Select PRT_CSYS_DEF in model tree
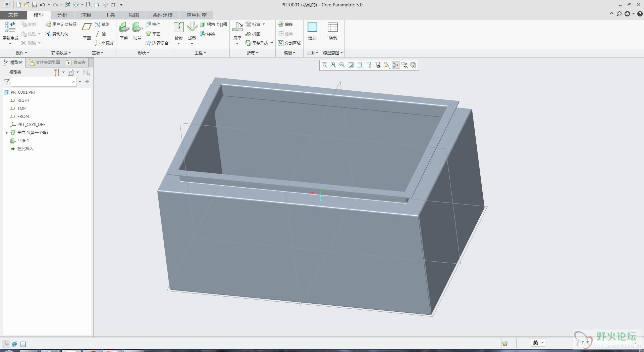This screenshot has height=352, width=644. (28, 125)
